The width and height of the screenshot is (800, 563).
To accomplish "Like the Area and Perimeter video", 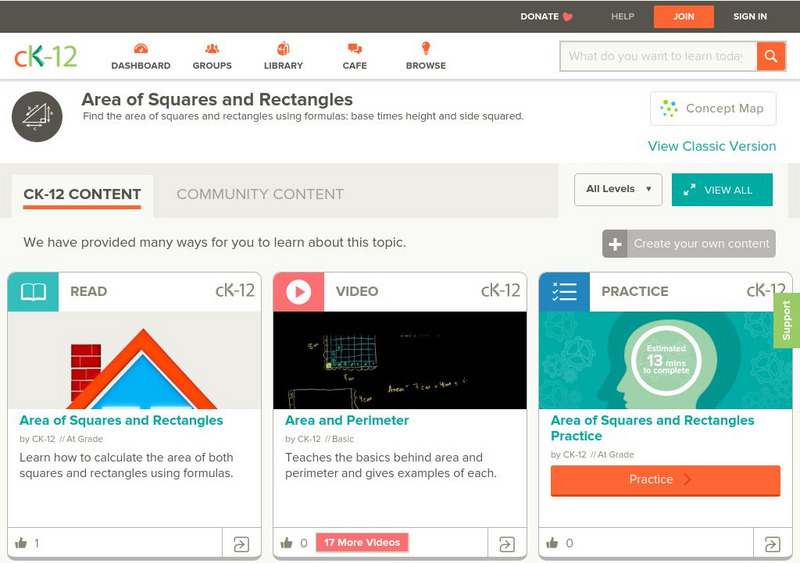I will pos(287,543).
